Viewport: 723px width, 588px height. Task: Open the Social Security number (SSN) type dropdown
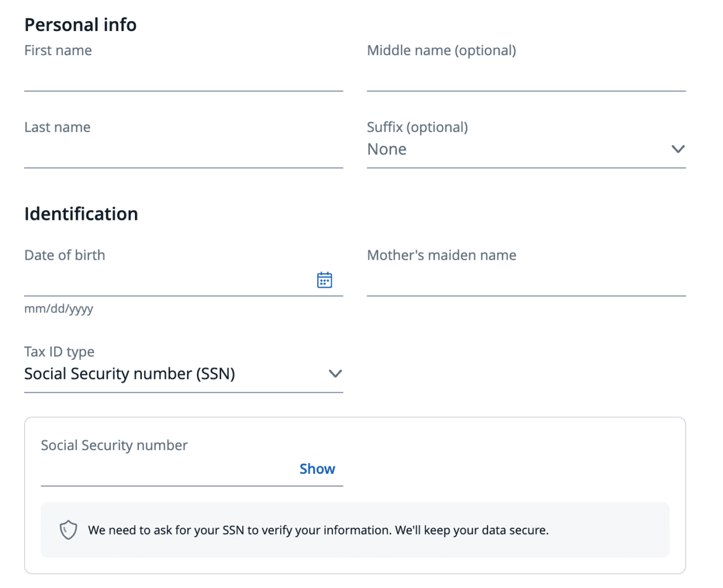pos(172,374)
